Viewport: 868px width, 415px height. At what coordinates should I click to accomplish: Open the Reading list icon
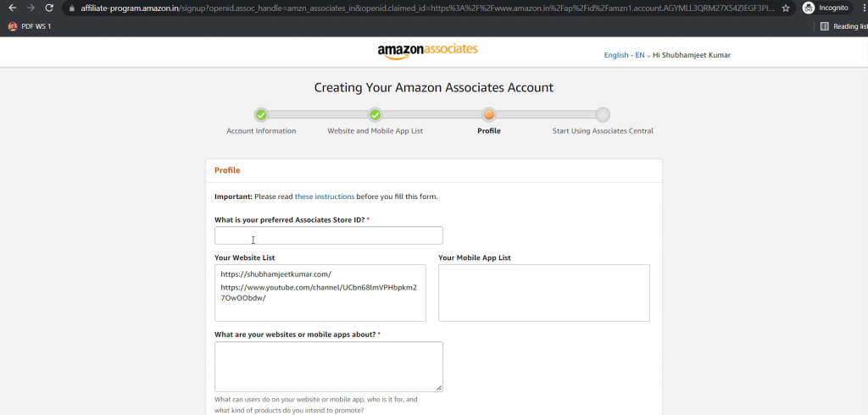(824, 26)
